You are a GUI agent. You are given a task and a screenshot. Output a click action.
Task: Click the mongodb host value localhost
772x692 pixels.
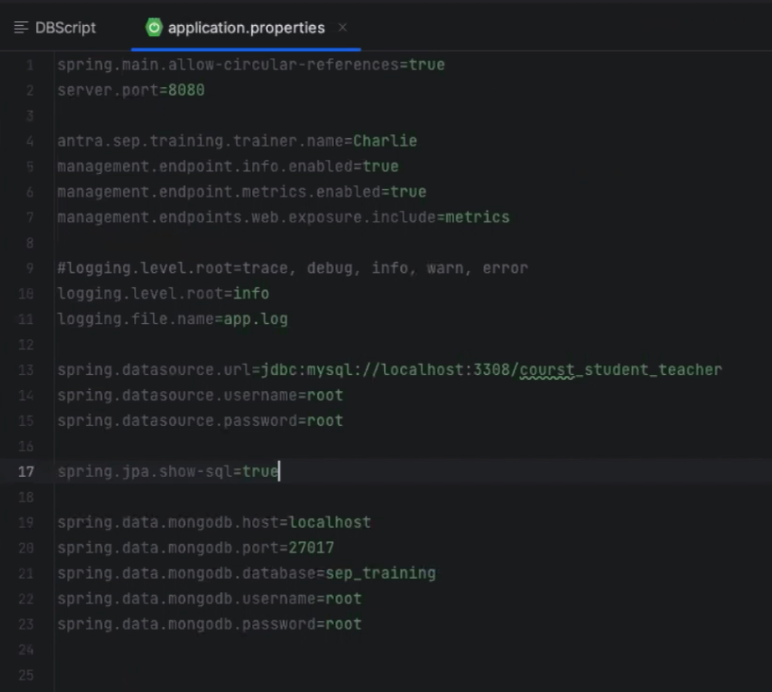329,522
